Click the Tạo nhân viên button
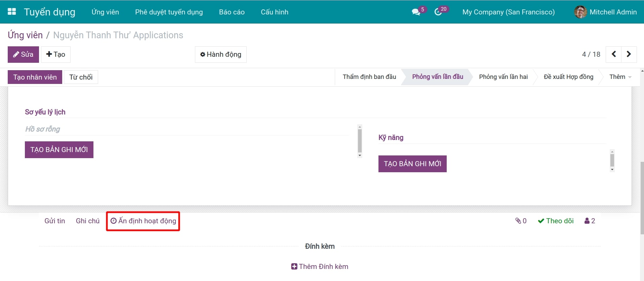 coord(35,77)
